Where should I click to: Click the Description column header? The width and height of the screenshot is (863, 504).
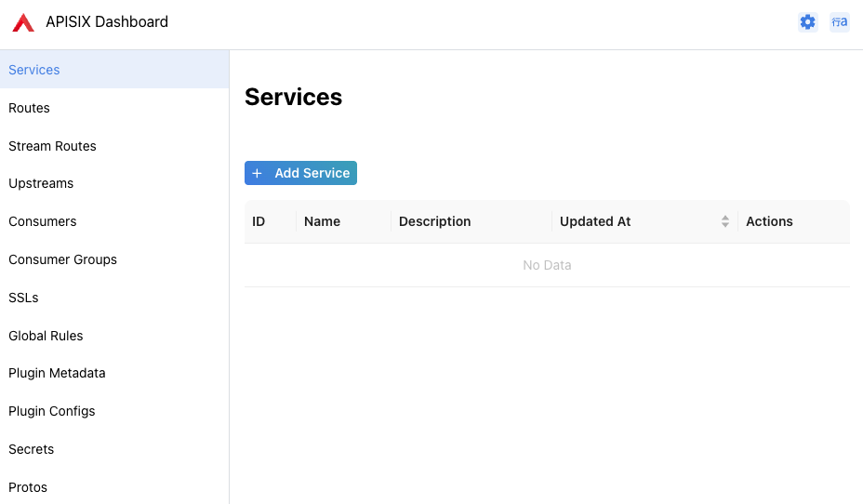[x=471, y=221]
